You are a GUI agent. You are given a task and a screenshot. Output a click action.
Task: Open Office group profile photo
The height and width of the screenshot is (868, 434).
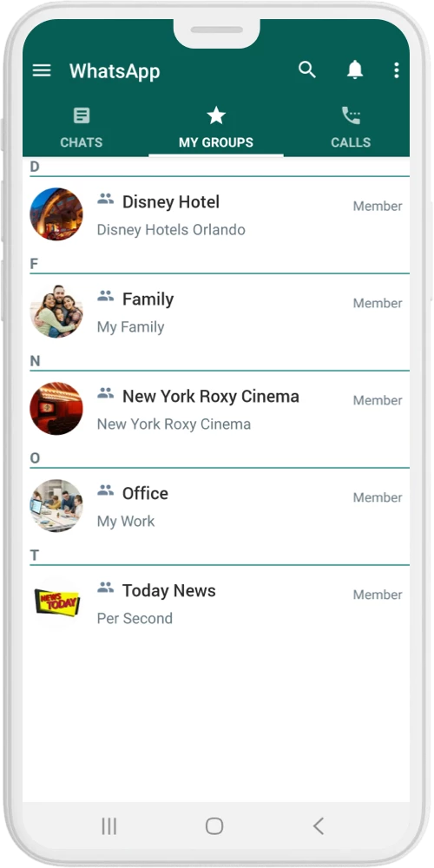pyautogui.click(x=56, y=505)
